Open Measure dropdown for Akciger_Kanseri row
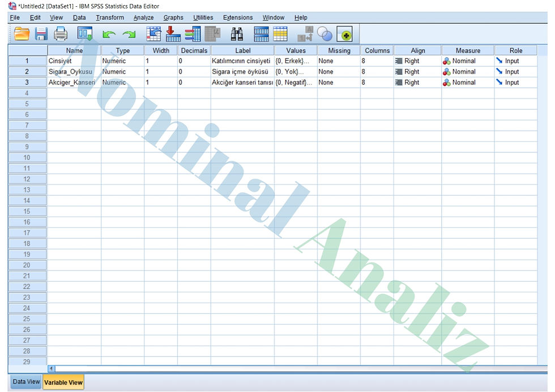The width and height of the screenshot is (555, 392). click(x=468, y=83)
